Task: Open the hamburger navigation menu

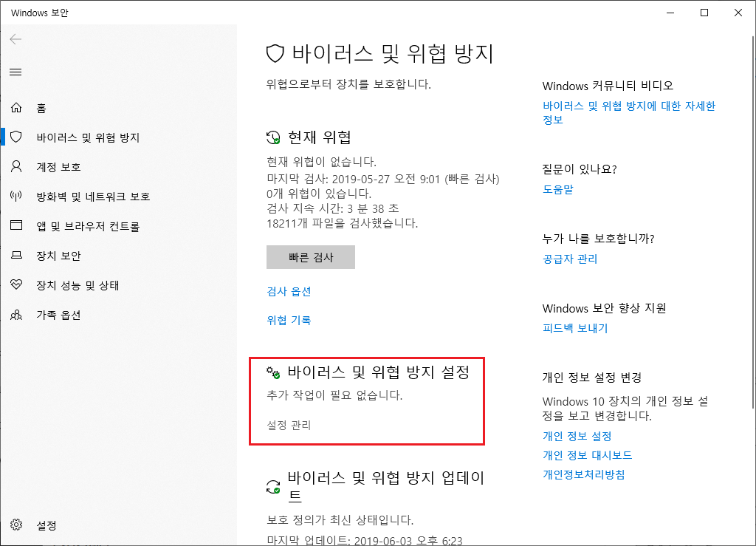Action: coord(16,72)
